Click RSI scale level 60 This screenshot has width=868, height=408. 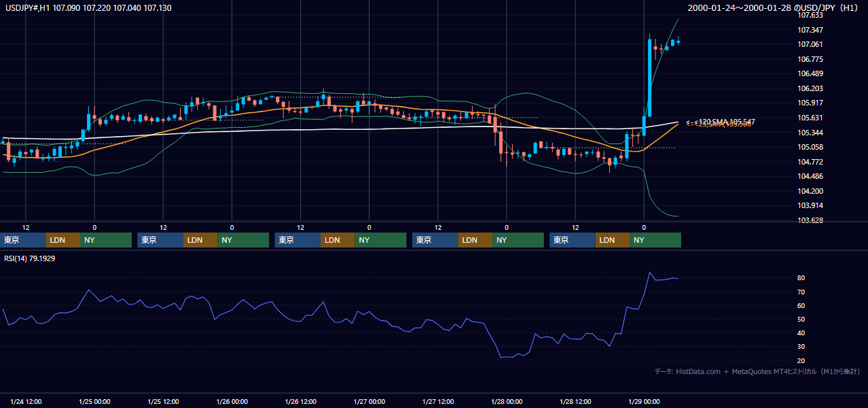coord(802,305)
